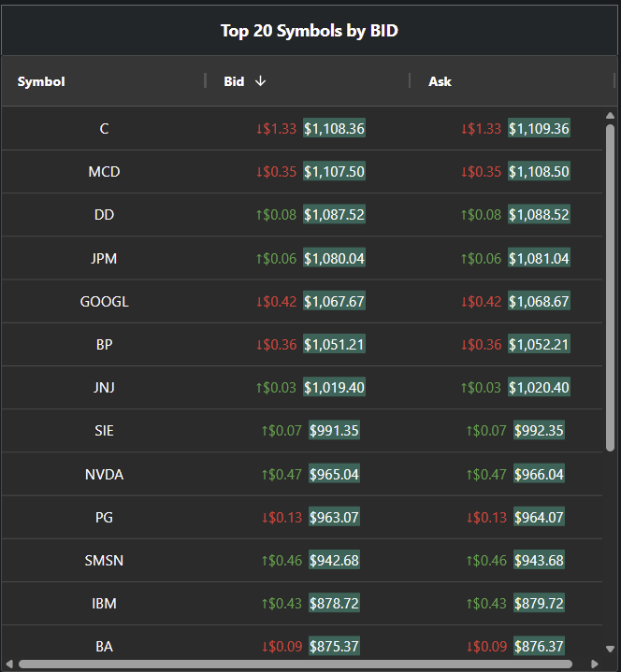Select the JPM symbol cell
Image resolution: width=621 pixels, height=672 pixels.
[x=104, y=258]
